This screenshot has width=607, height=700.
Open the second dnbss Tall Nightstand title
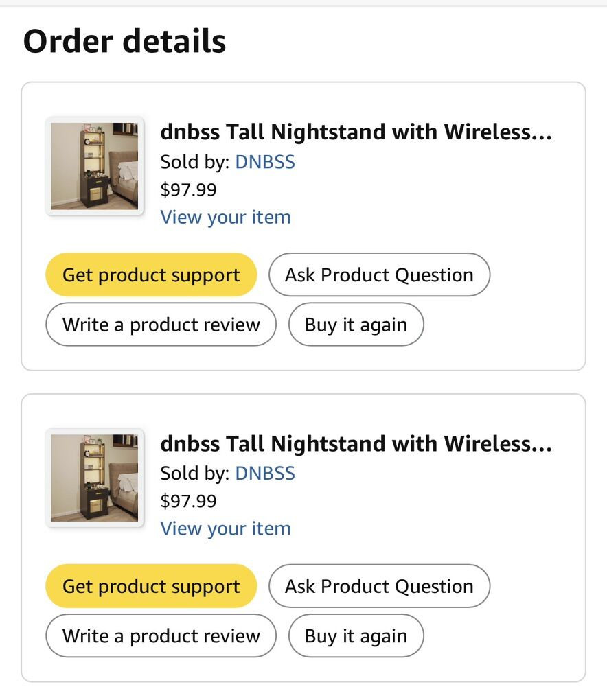pos(356,443)
